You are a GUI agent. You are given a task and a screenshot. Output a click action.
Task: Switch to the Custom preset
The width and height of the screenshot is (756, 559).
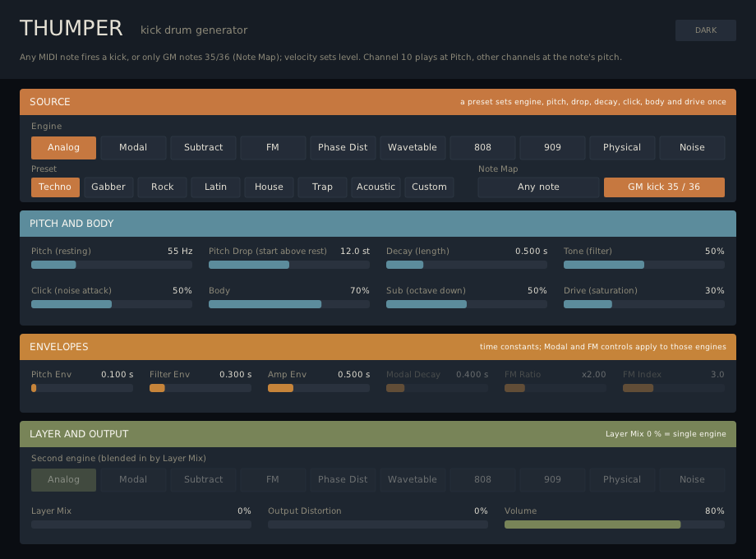(429, 187)
